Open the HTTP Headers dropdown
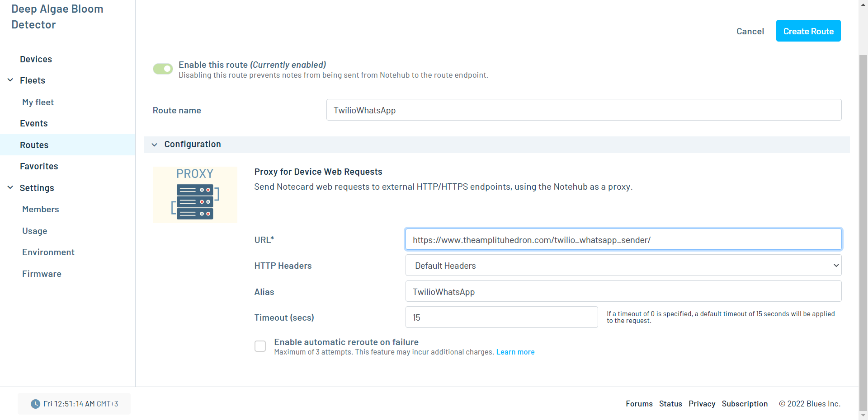The image size is (868, 420). 623,266
